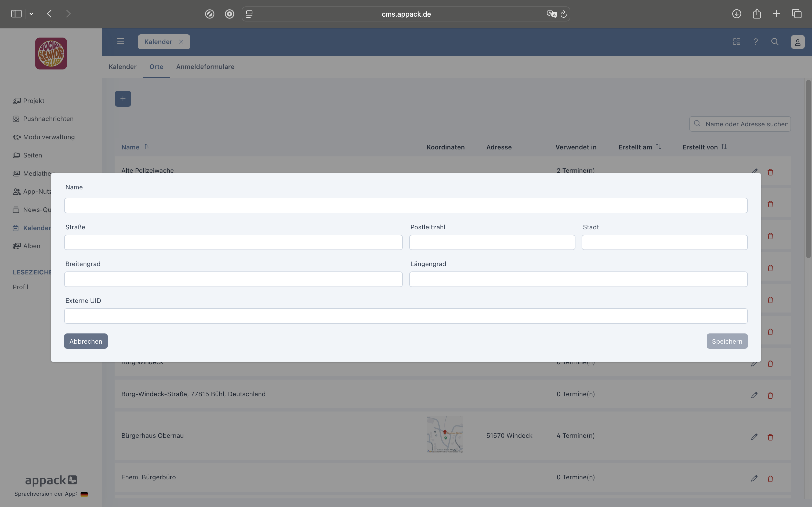
Task: Open Pushnachrichten in the sidebar
Action: click(48, 119)
